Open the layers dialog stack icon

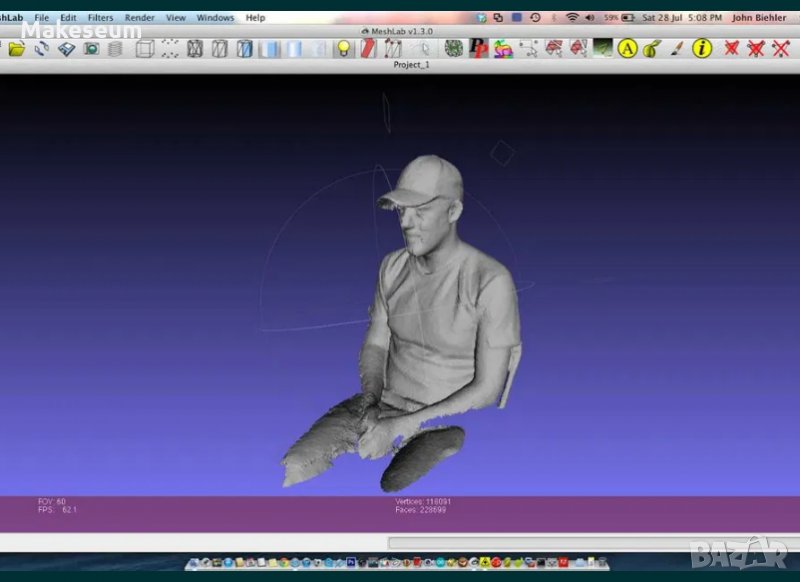point(116,48)
